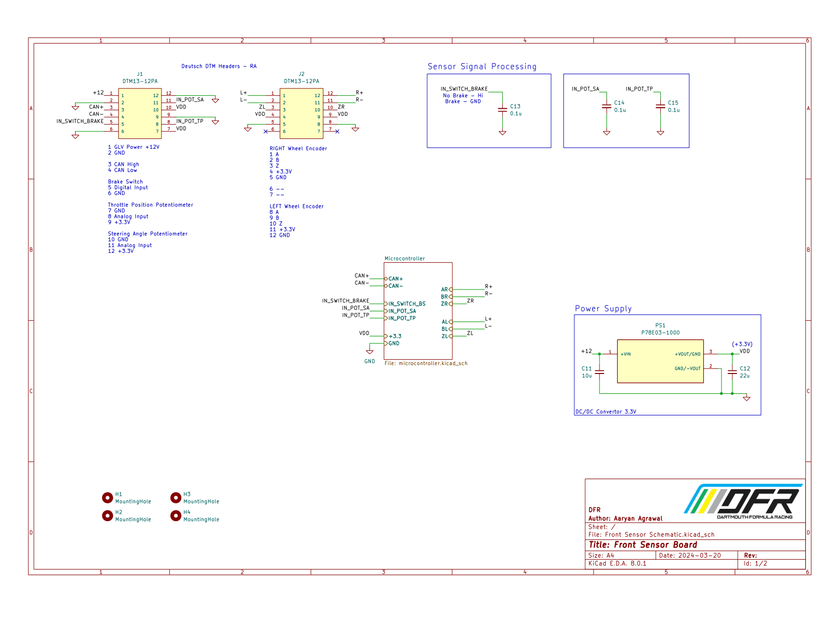Click the 'Brake Switch' note heading
Viewport: 840px width, 621px height.
coord(125,182)
